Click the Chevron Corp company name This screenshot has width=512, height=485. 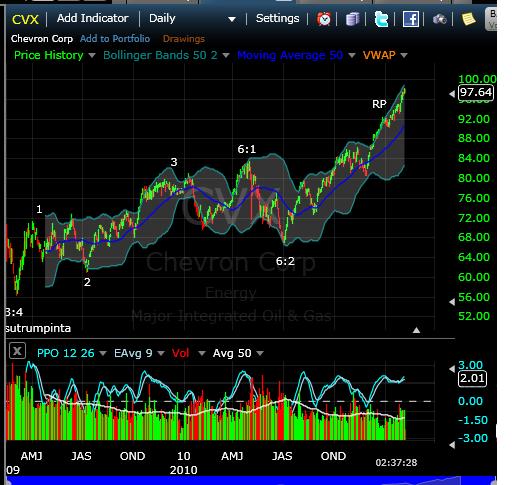coord(42,39)
